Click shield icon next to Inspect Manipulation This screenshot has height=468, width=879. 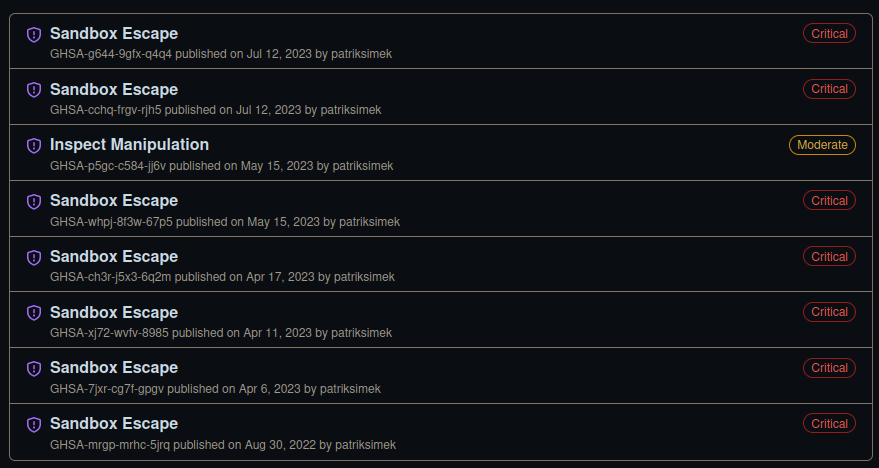tap(33, 145)
